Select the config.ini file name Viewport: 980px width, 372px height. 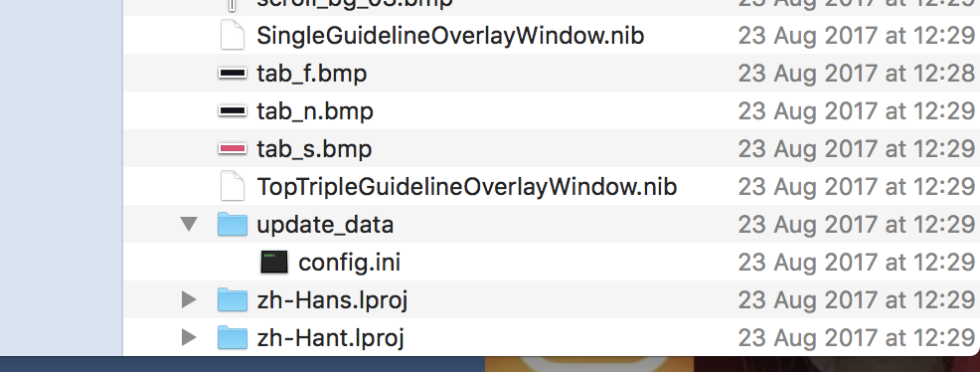pos(350,263)
